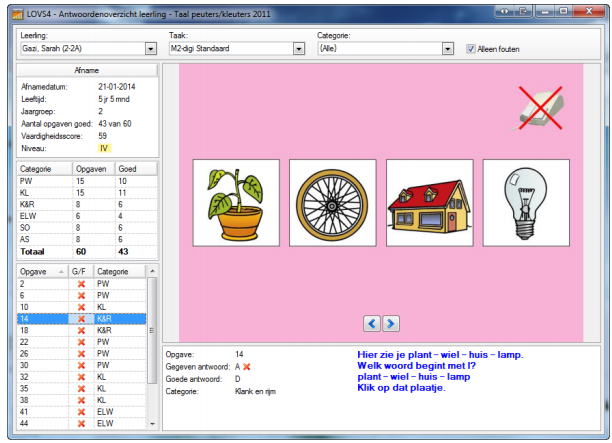Screen dimensions: 612x443
Task: Click the PW row in category table
Action: click(x=87, y=181)
